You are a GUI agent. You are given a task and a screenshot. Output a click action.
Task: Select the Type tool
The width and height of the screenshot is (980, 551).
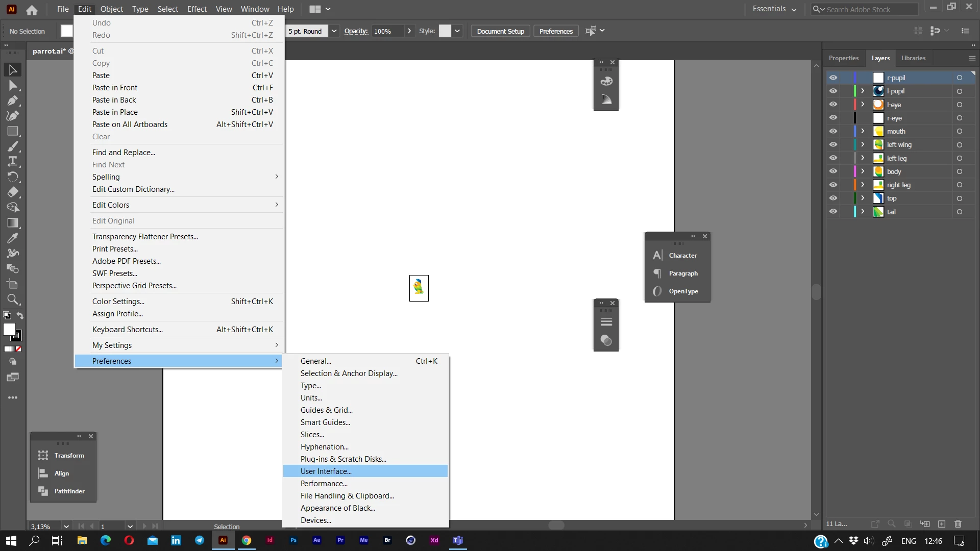pos(13,161)
